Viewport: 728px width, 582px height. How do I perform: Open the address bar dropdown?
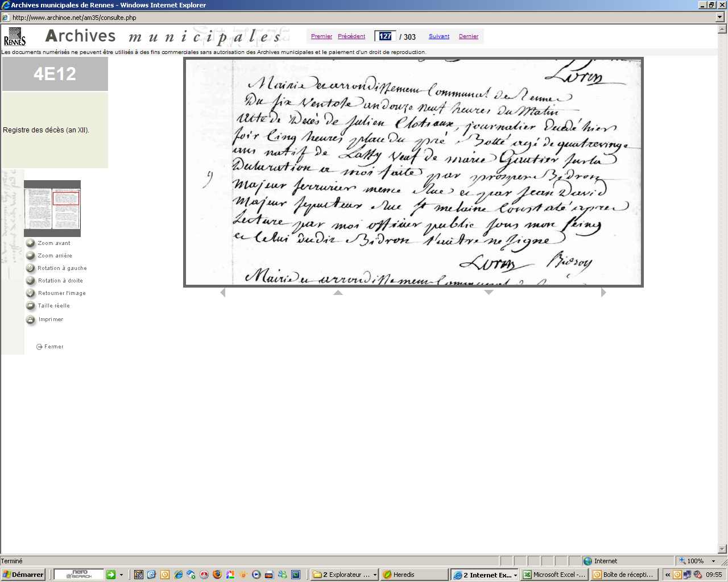click(x=720, y=18)
